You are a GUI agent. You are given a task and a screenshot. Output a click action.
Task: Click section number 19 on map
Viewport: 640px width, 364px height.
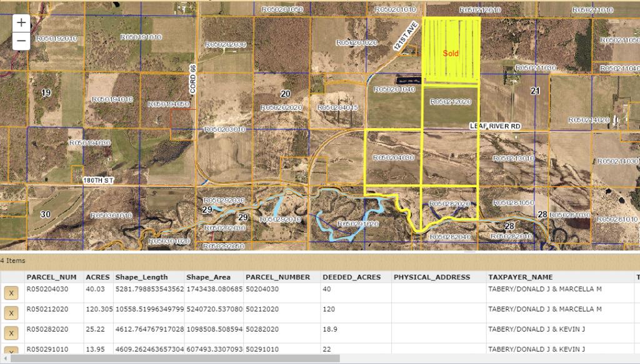point(46,93)
